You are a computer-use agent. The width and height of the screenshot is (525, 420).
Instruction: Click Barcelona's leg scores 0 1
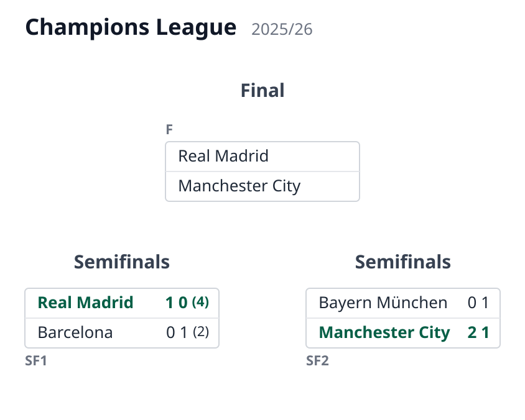(177, 332)
